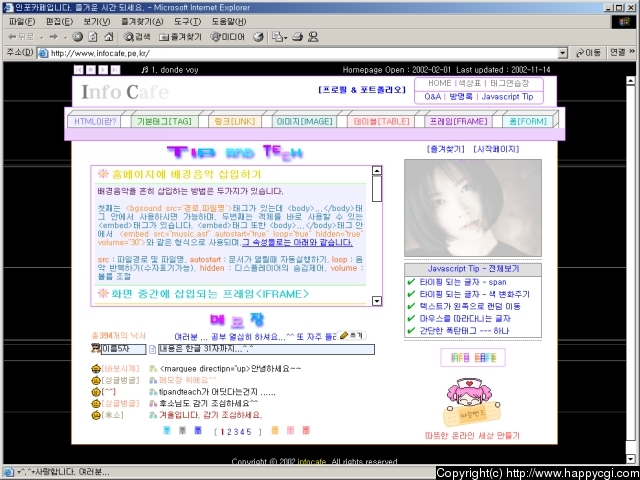Click the memo content input field

click(x=266, y=349)
